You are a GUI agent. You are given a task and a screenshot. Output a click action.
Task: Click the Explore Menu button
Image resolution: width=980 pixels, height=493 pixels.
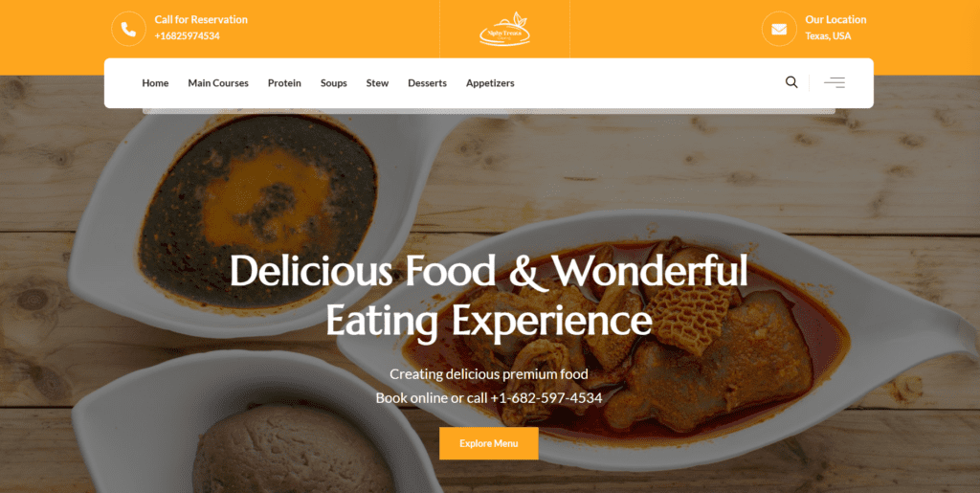[489, 443]
